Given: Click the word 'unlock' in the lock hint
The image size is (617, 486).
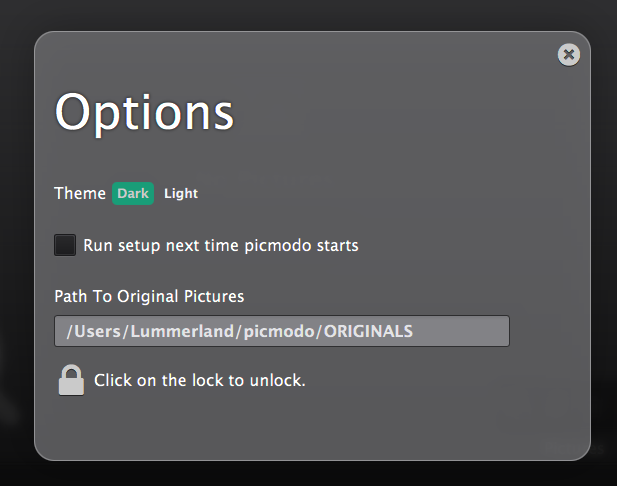Looking at the screenshot, I should tap(279, 380).
